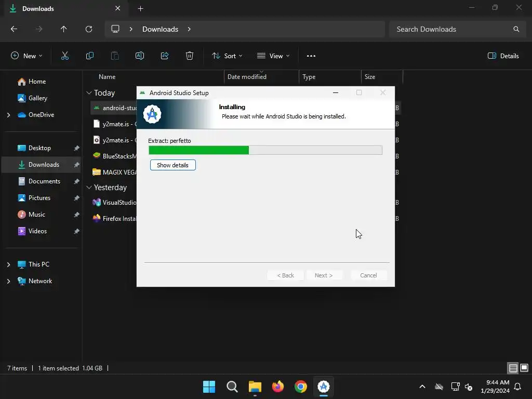Select the android-studio file row

click(x=114, y=108)
